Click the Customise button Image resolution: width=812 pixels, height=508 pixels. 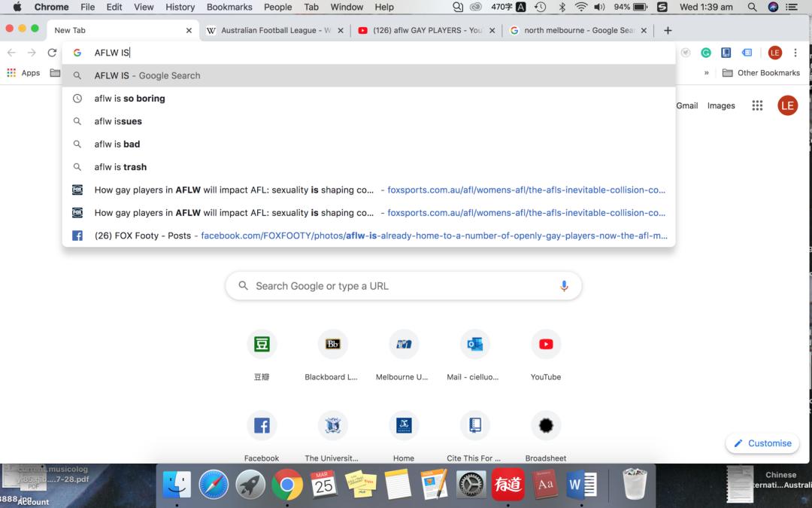762,443
